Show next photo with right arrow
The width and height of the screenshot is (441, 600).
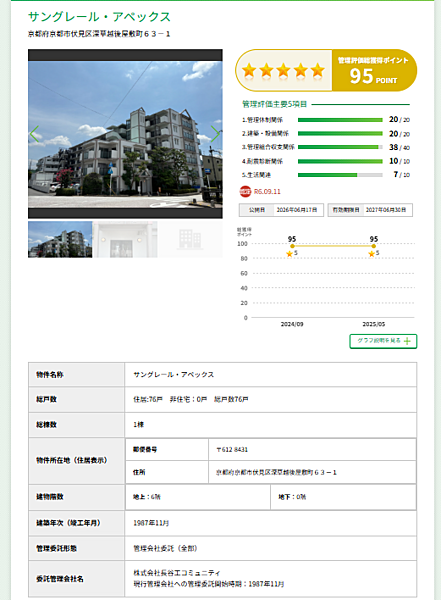pos(216,134)
